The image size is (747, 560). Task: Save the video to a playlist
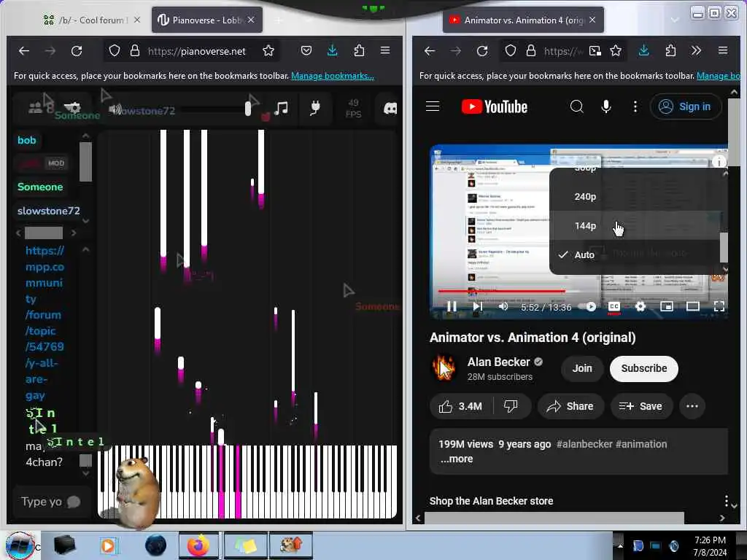coord(641,406)
